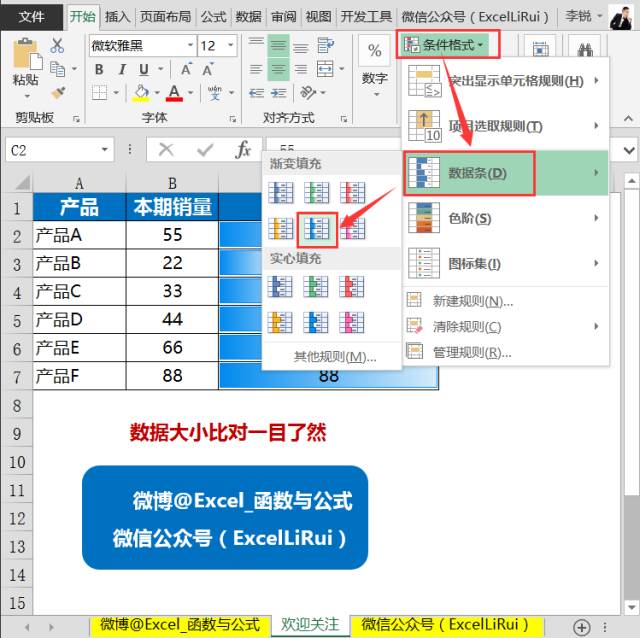The image size is (640, 638).
Task: Toggle bottom vertical alignment
Action: pyautogui.click(x=301, y=46)
